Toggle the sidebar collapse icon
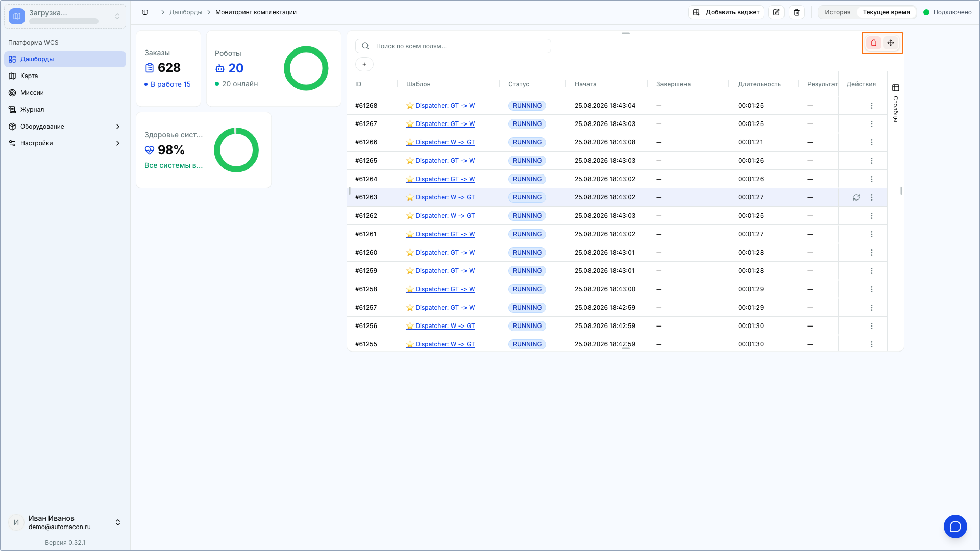The height and width of the screenshot is (551, 980). [145, 12]
